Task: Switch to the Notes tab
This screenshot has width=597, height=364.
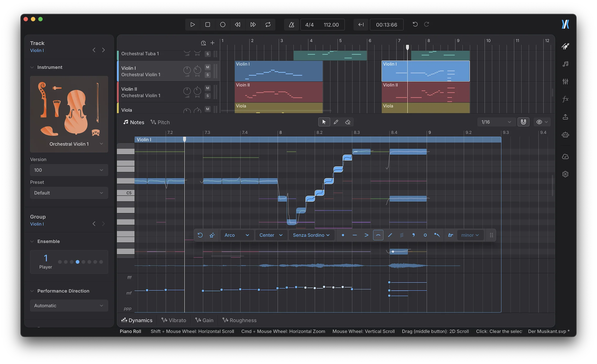Action: click(x=134, y=122)
